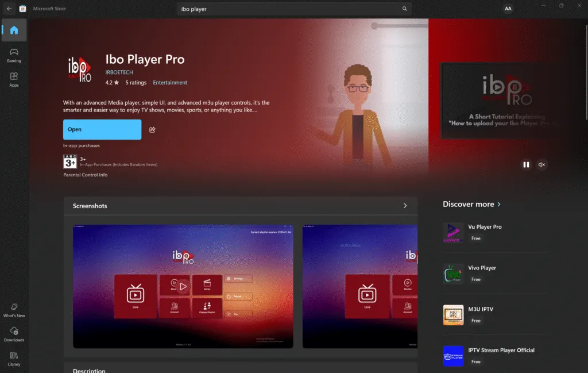588x373 pixels.
Task: Go back with the arrow icon
Action: pyautogui.click(x=9, y=9)
